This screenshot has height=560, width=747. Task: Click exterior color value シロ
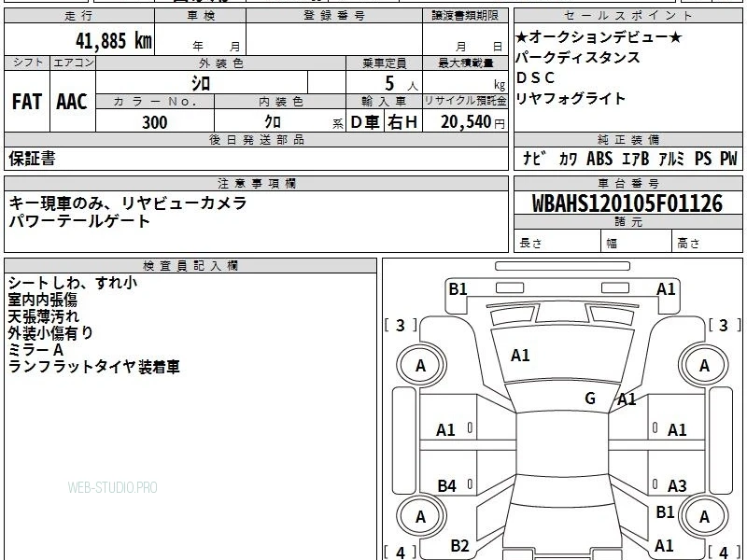point(201,83)
